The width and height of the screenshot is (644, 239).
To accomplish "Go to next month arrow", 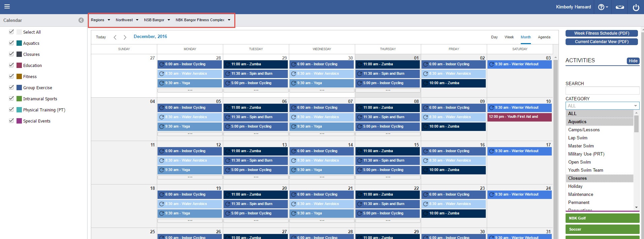I will click(x=125, y=37).
